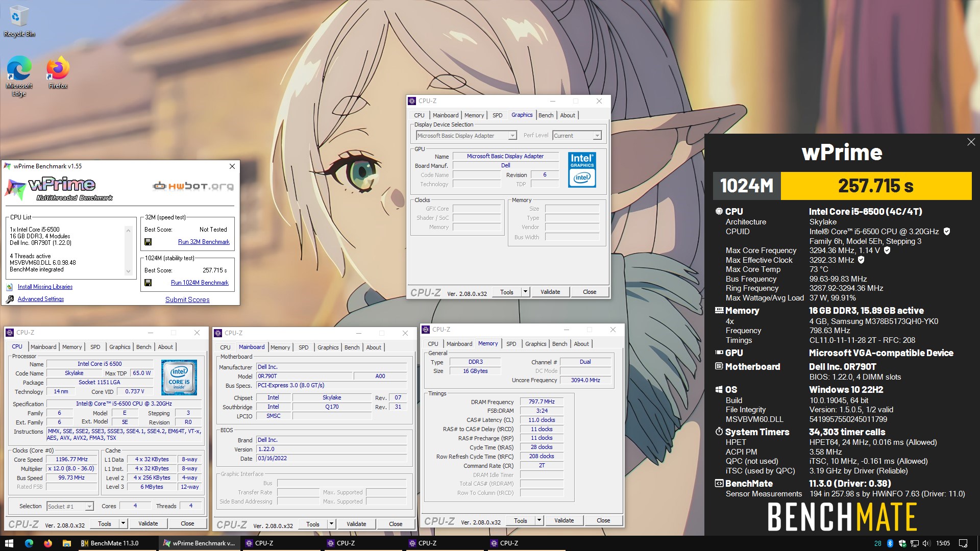Switch to CPU tab in Memory CPU-Z window
The width and height of the screenshot is (980, 551).
tap(433, 344)
